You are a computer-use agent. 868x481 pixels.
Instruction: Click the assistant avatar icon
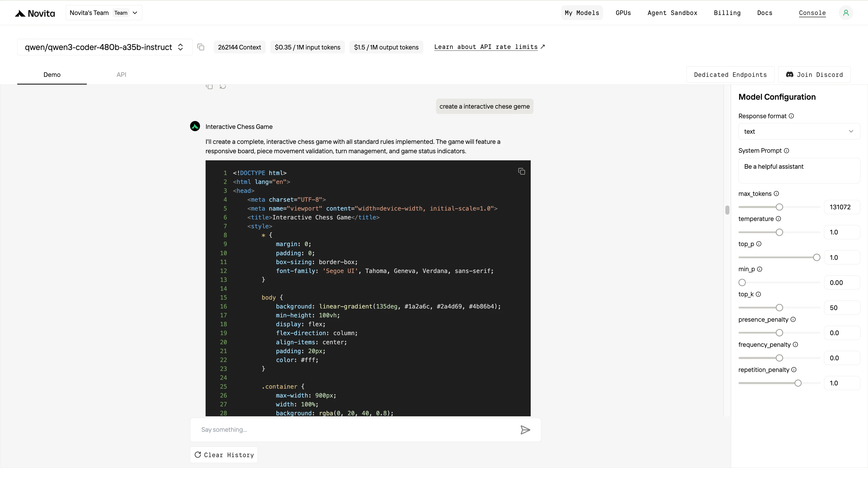(x=195, y=126)
